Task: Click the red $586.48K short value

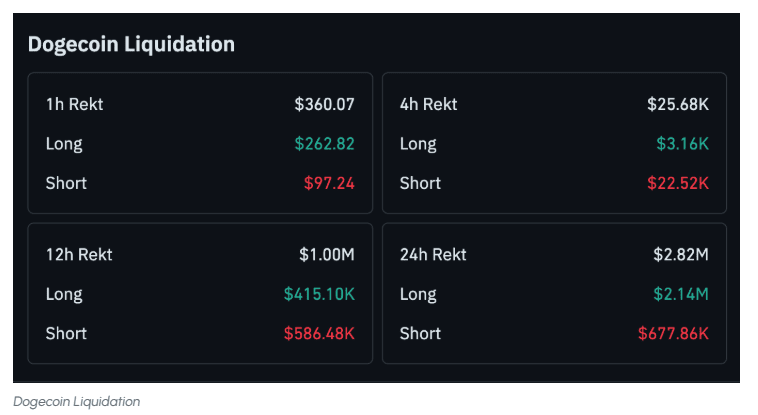Action: pyautogui.click(x=318, y=333)
